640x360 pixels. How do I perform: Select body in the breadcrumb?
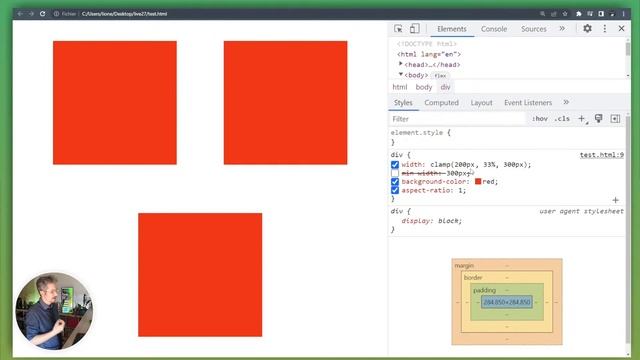click(x=424, y=87)
